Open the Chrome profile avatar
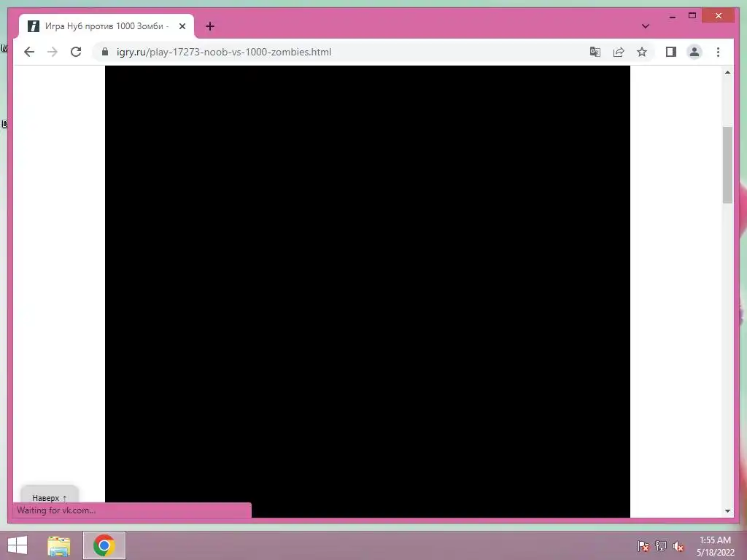The image size is (747, 560). (694, 52)
